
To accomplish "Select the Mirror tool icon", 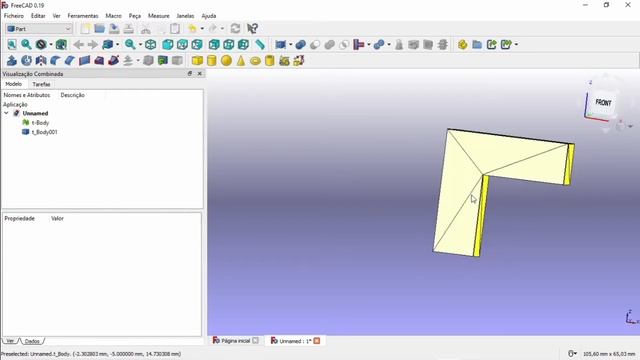I will point(41,61).
